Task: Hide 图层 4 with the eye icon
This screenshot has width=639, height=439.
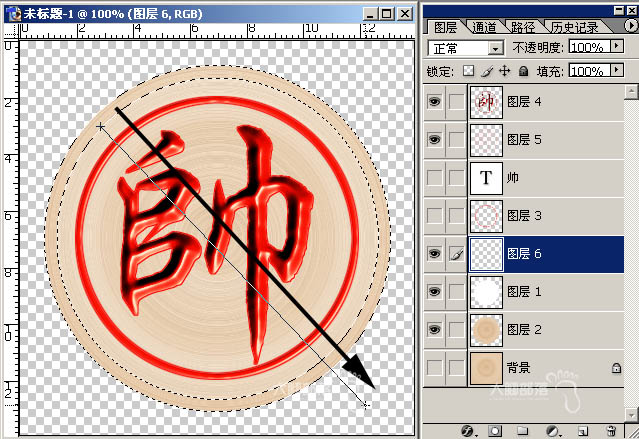Action: 434,101
